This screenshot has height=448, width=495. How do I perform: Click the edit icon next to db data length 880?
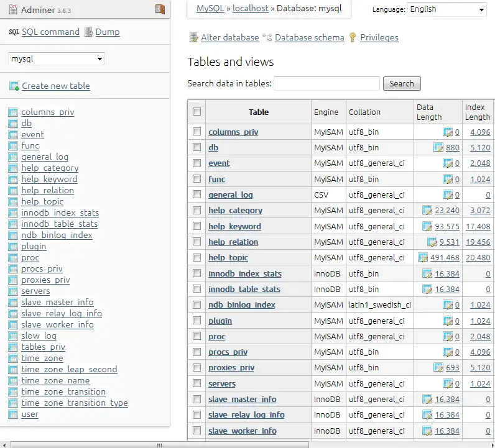pos(438,148)
